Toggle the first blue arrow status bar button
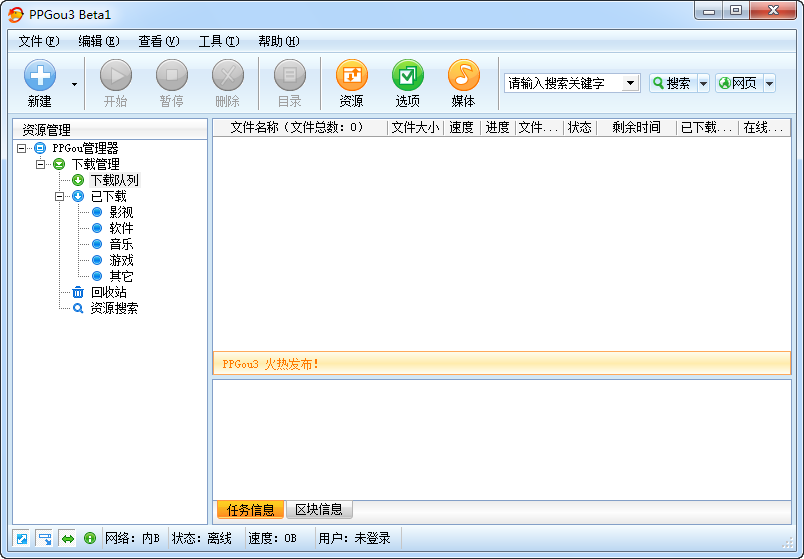 tap(21, 538)
